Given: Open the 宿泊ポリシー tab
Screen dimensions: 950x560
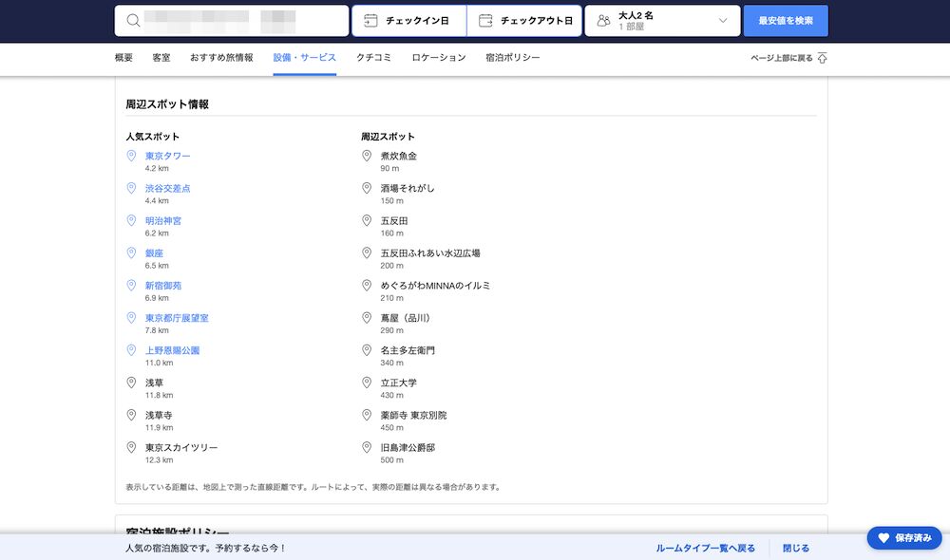Looking at the screenshot, I should click(x=513, y=58).
